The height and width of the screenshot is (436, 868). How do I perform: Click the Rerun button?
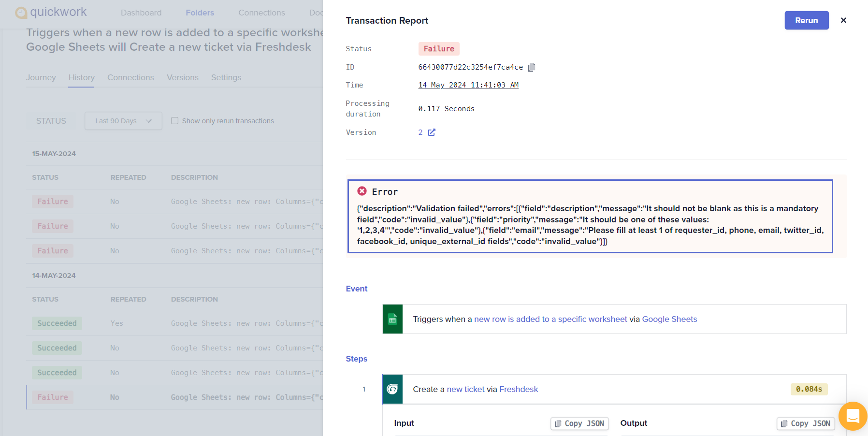pyautogui.click(x=806, y=20)
